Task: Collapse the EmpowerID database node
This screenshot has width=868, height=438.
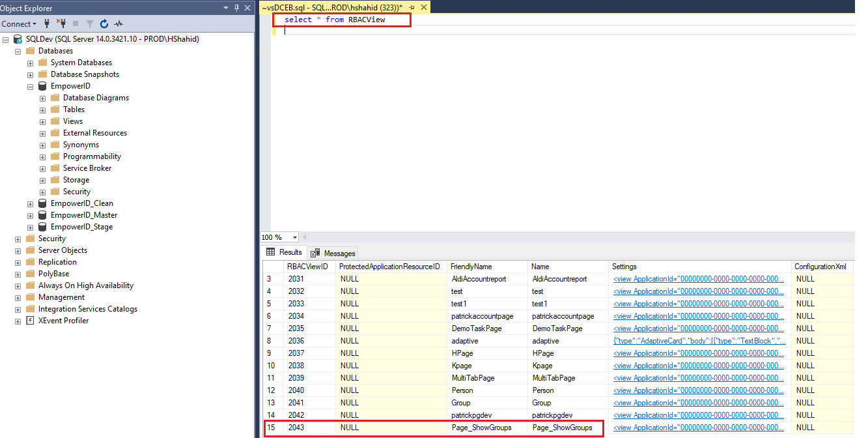Action: [x=31, y=86]
